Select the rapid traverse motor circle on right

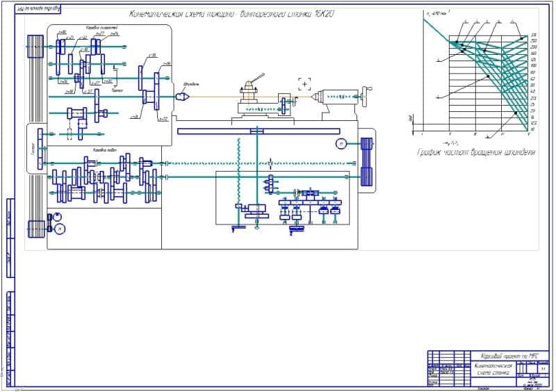pyautogui.click(x=341, y=144)
